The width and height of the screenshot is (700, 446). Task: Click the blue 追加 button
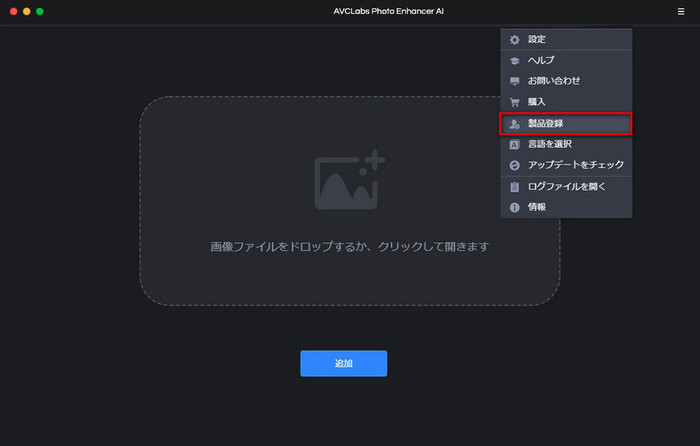pos(343,363)
